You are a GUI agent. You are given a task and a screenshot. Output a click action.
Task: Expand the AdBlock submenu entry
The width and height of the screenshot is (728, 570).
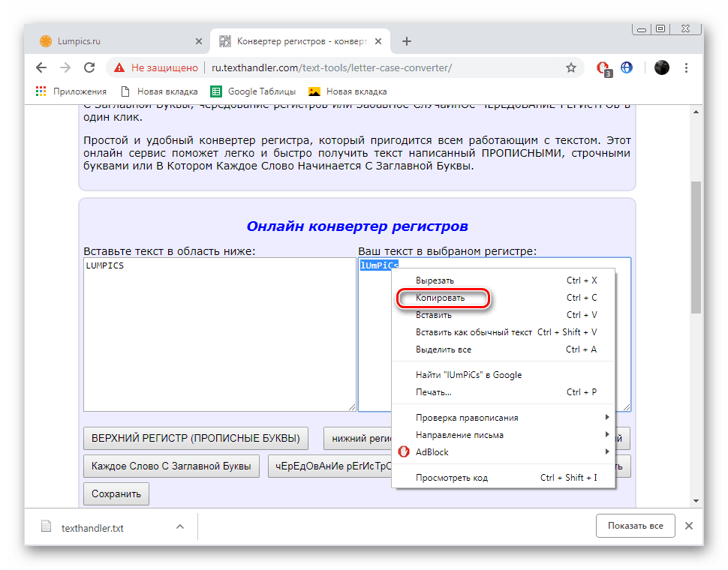pos(504,451)
